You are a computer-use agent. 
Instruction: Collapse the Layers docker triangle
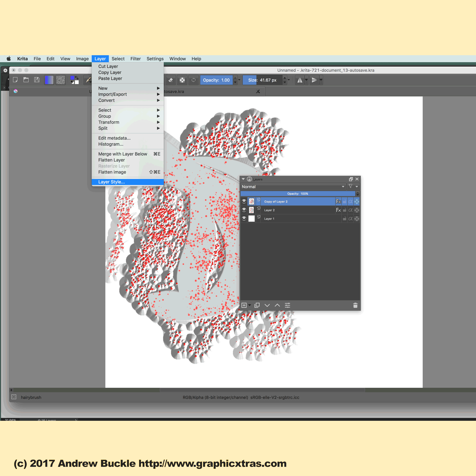click(x=243, y=179)
